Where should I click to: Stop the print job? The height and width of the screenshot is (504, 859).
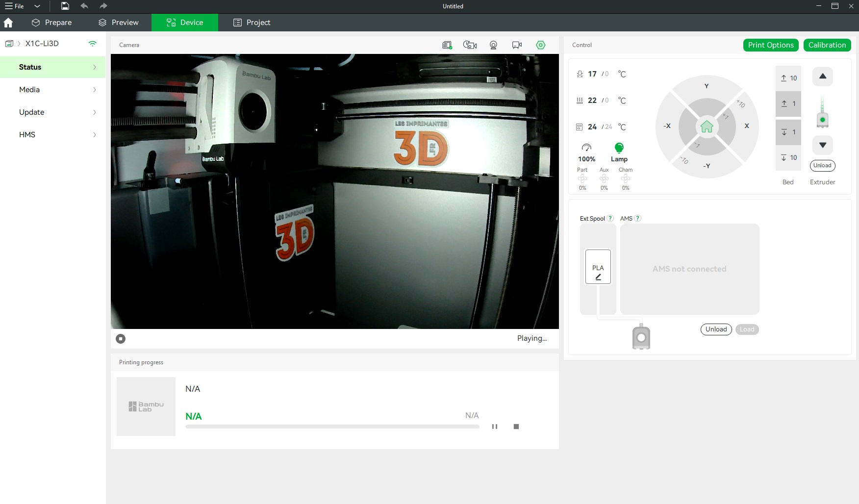516,427
